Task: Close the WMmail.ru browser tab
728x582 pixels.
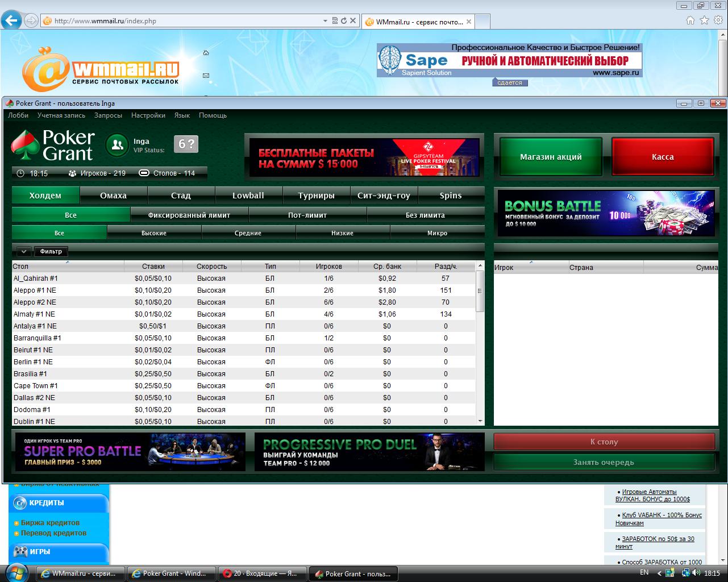Action: coord(468,22)
